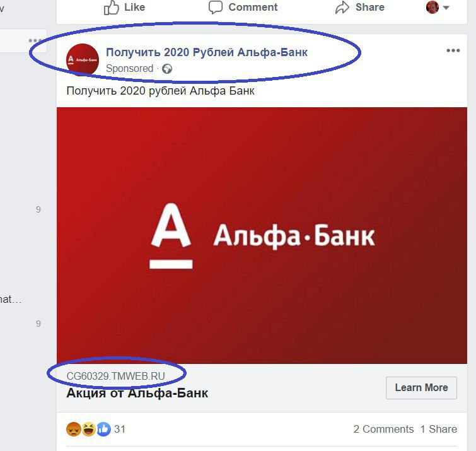Click the Sponsored label

tap(129, 68)
